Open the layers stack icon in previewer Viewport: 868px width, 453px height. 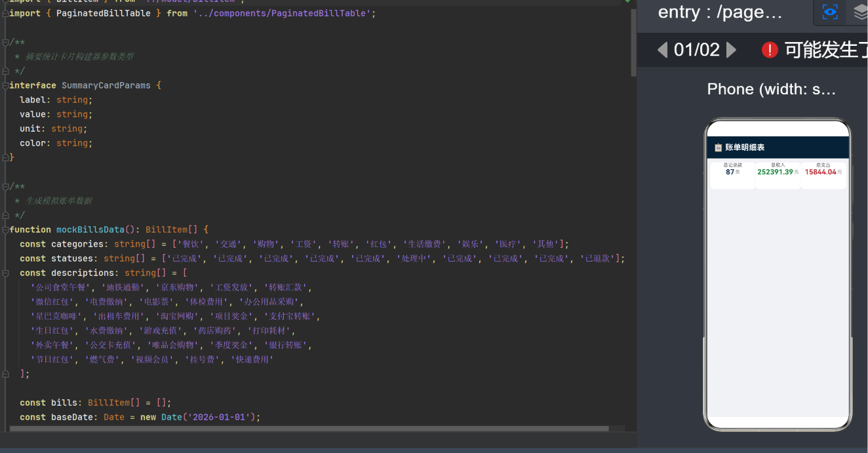[x=860, y=12]
